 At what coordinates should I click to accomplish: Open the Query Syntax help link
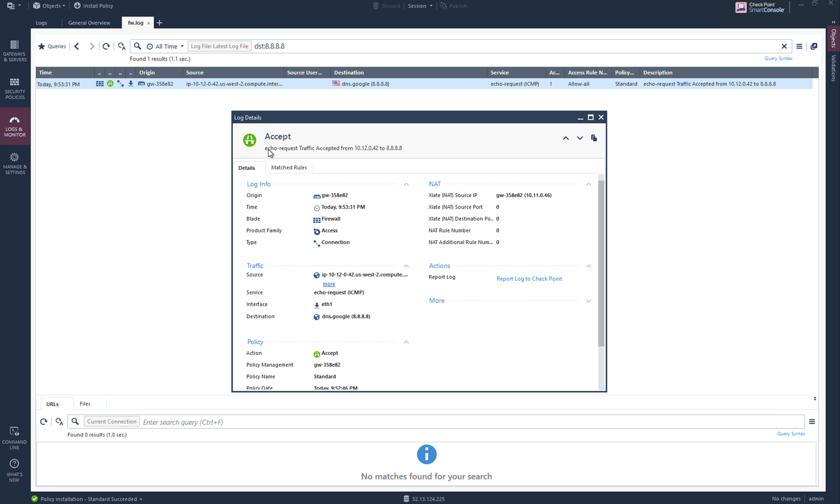(x=778, y=58)
